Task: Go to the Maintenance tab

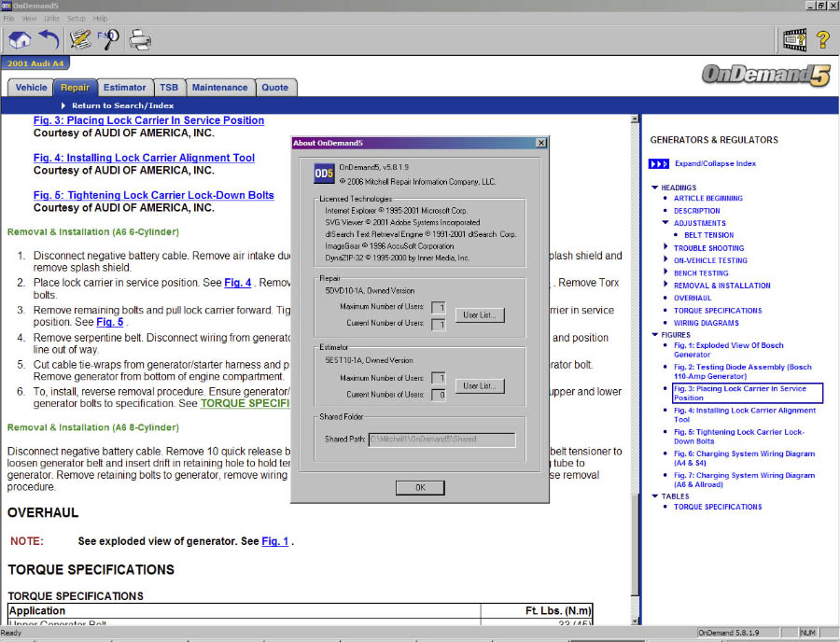Action: pos(219,88)
